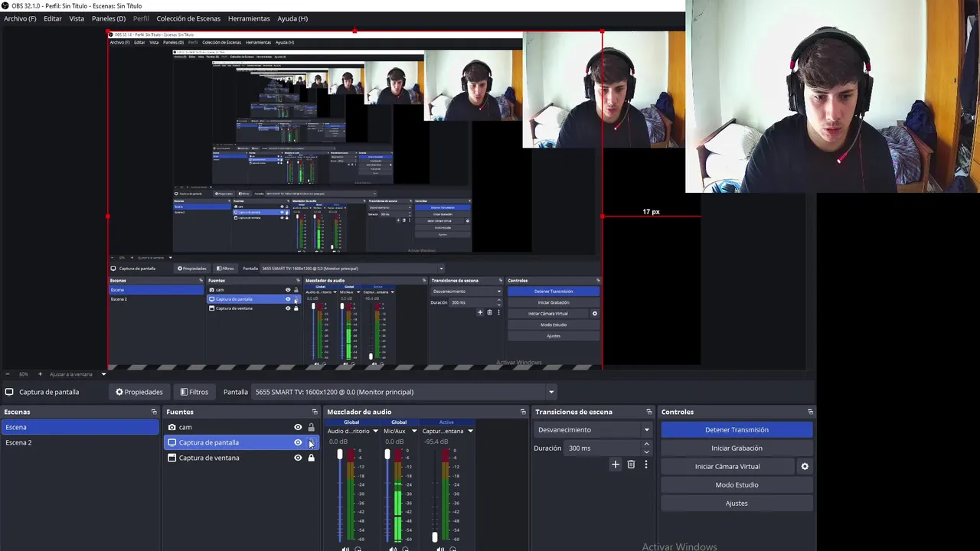This screenshot has height=551, width=980.
Task: Undock the Mezclador de audio panel
Action: tap(523, 412)
